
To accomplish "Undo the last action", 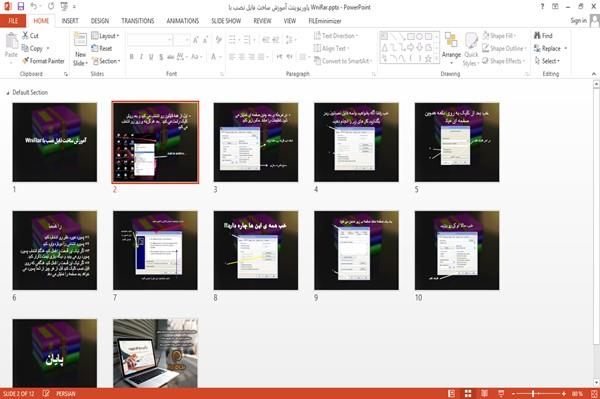I will pos(34,6).
